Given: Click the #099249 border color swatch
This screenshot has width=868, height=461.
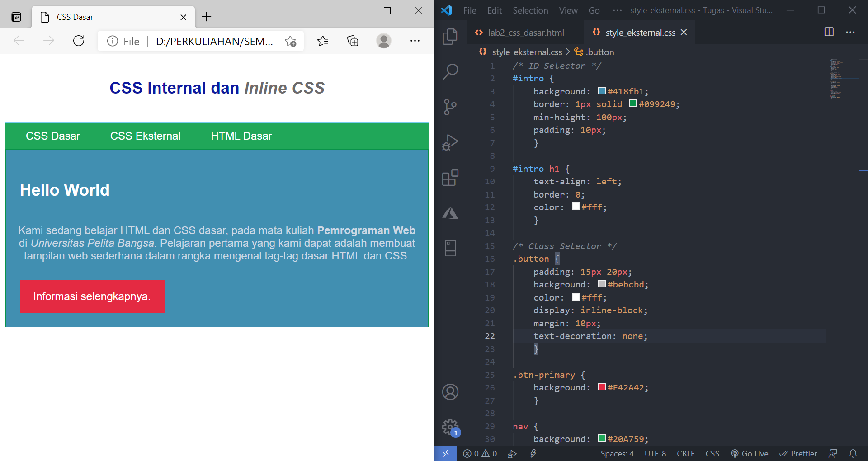Looking at the screenshot, I should 633,103.
